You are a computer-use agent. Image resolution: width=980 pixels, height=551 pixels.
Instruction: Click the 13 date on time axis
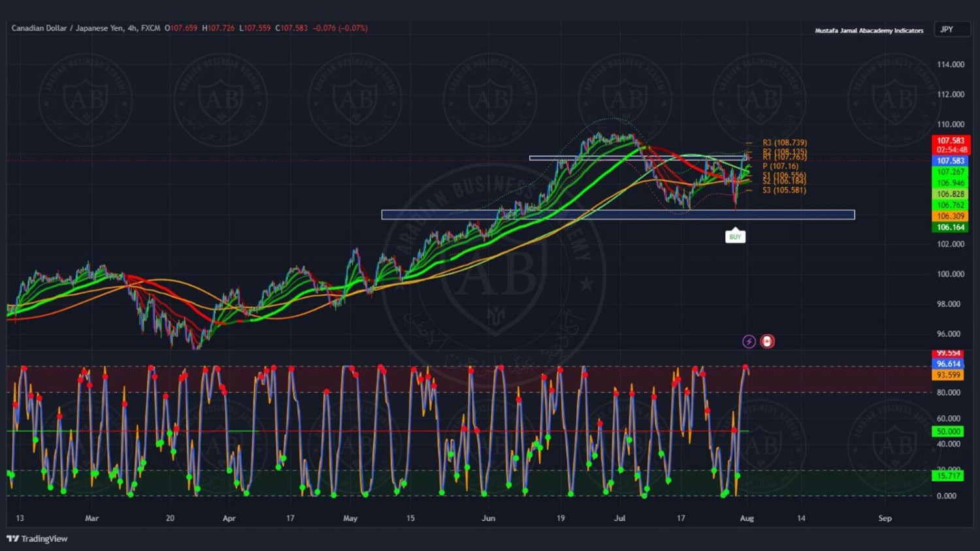pyautogui.click(x=20, y=518)
